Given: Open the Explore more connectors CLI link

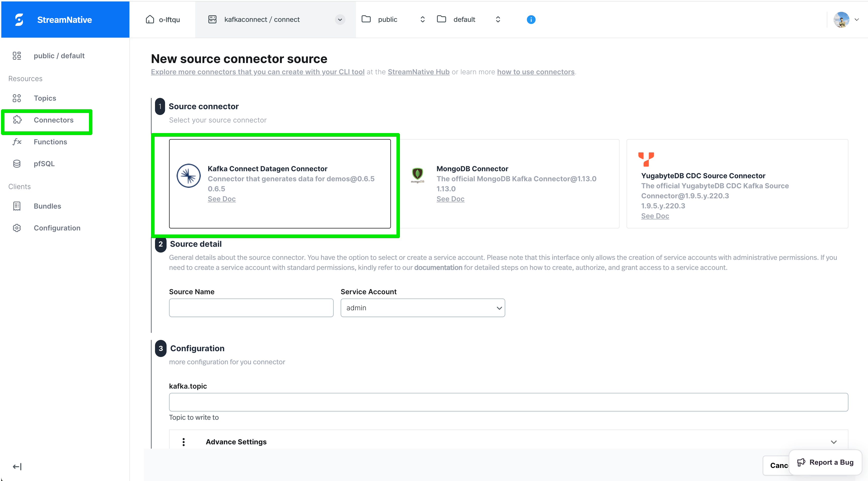Looking at the screenshot, I should pos(258,72).
